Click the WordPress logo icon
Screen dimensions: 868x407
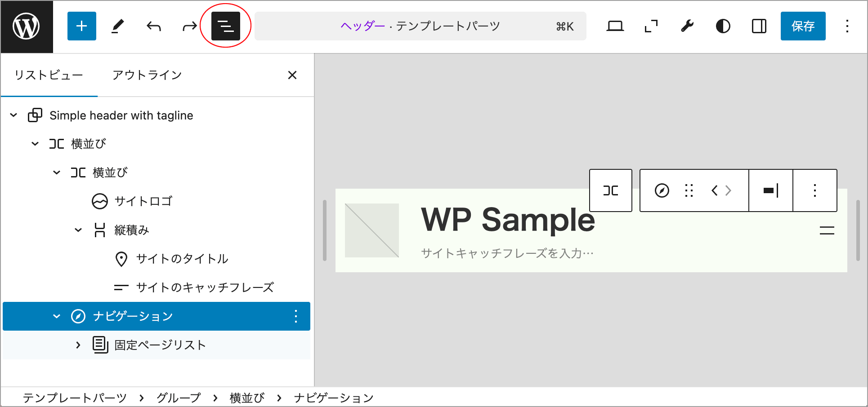click(26, 27)
